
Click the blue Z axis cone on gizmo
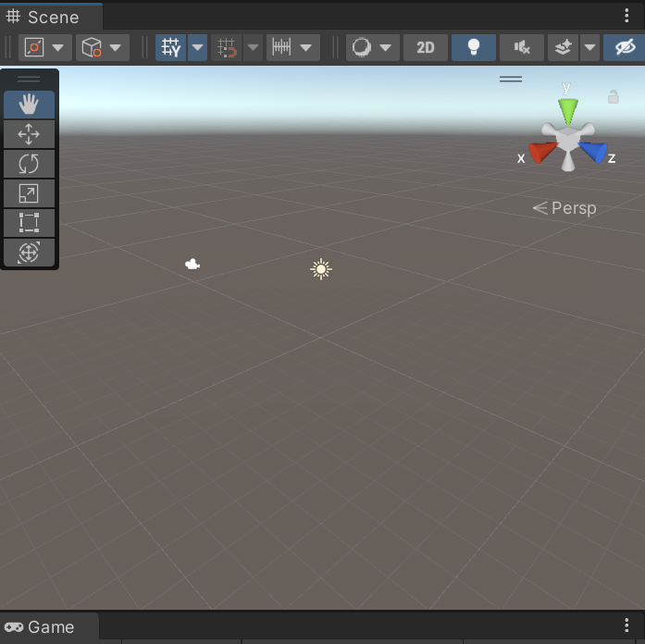coord(593,152)
